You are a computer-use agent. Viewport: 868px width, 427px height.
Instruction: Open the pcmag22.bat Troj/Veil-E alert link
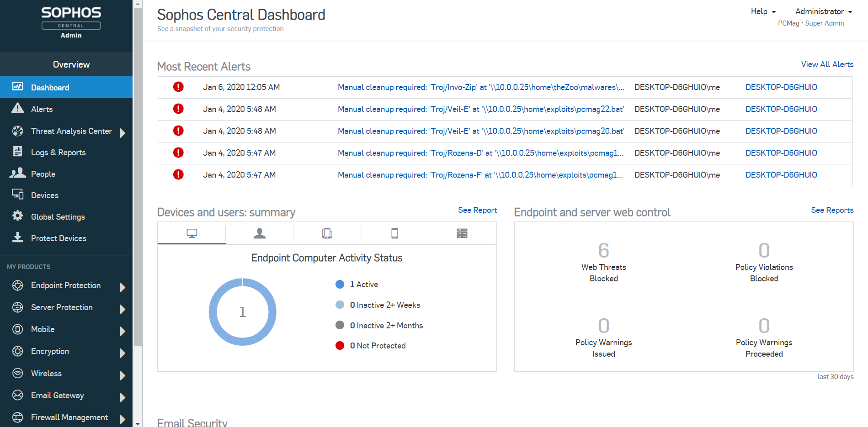pos(481,109)
